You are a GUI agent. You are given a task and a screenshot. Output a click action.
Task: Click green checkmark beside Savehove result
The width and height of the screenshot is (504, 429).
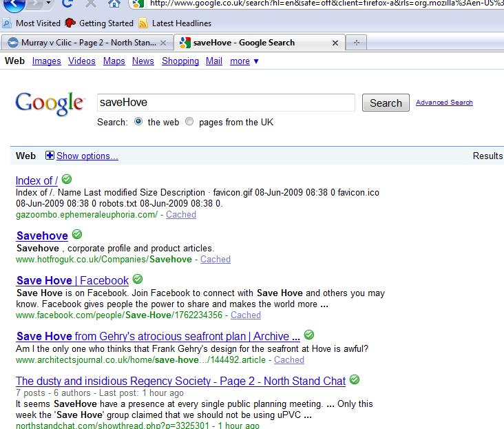point(77,234)
